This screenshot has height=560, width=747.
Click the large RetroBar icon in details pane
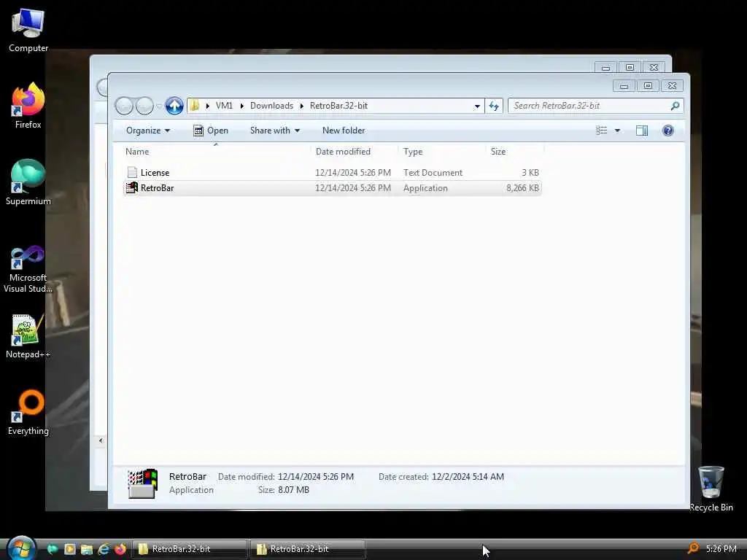point(142,483)
